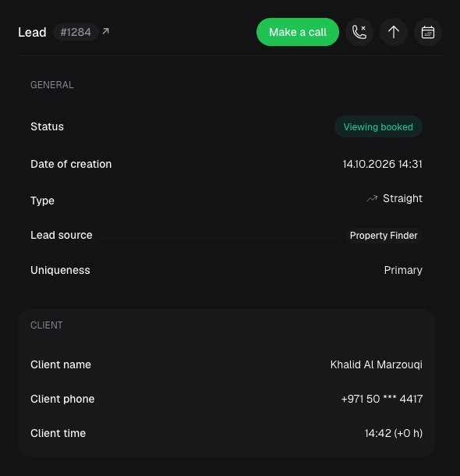460x476 pixels.
Task: Open the calendar icon button
Action: [x=428, y=32]
